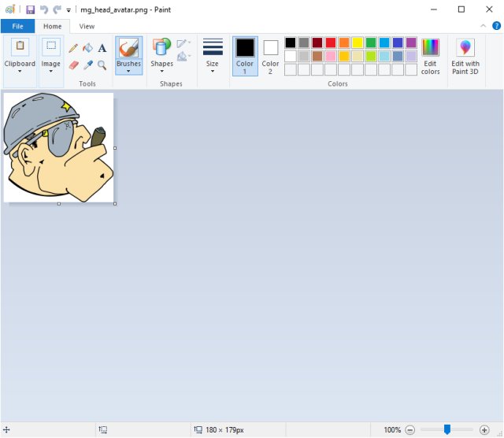Click the Shape fill icon
The width and height of the screenshot is (504, 438).
183,57
